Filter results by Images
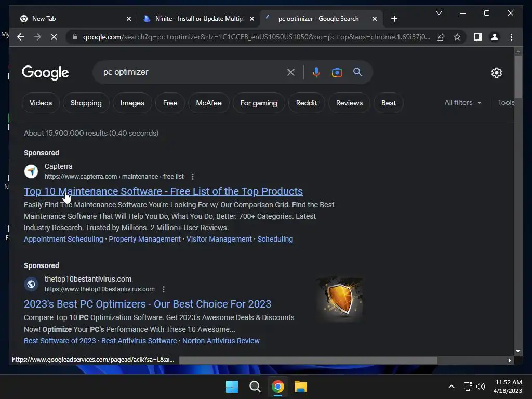The height and width of the screenshot is (399, 532). point(132,103)
